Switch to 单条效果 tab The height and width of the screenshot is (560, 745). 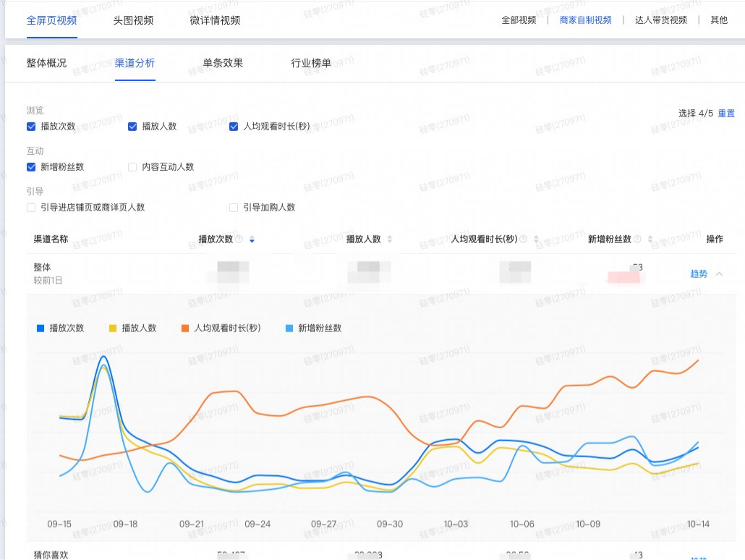[x=223, y=63]
